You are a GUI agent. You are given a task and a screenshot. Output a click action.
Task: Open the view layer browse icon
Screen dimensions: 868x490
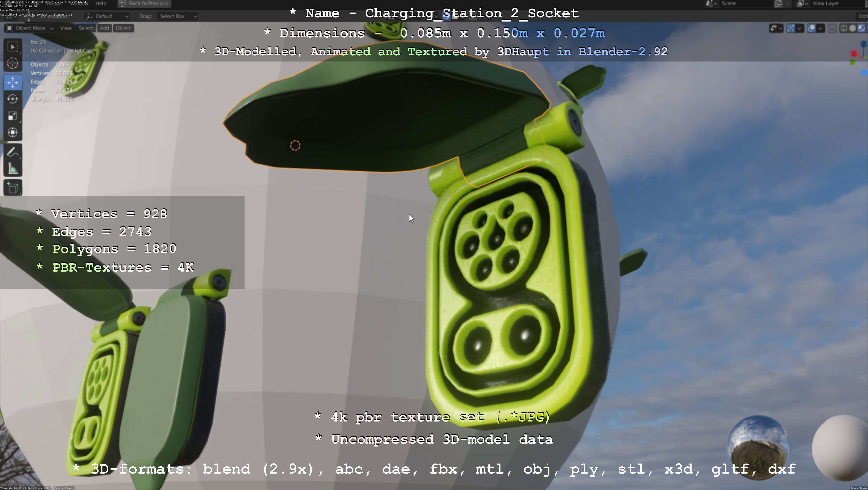pos(803,4)
